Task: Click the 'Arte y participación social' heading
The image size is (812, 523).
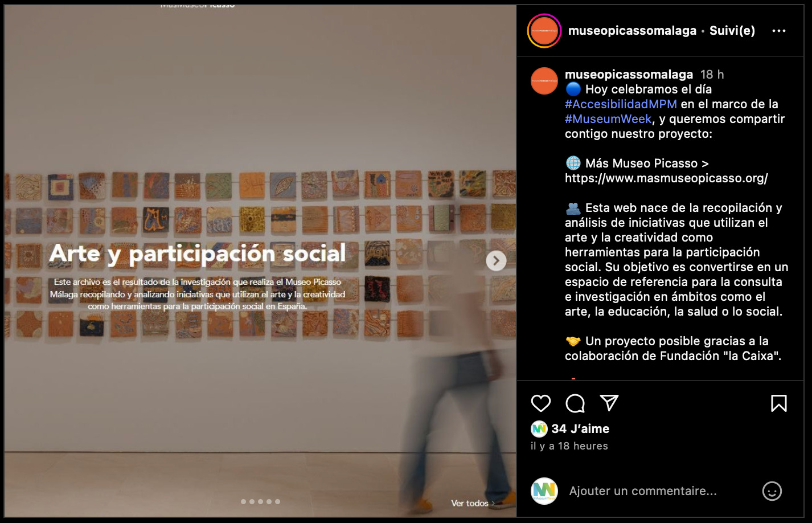Action: (198, 254)
